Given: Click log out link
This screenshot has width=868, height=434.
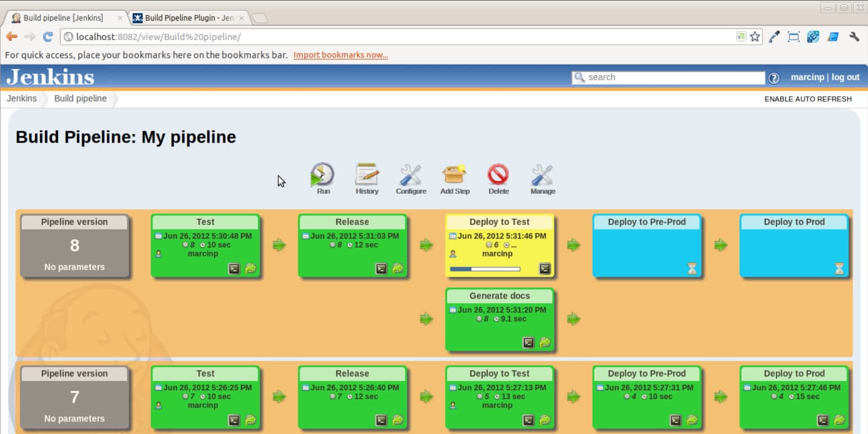Looking at the screenshot, I should 845,77.
